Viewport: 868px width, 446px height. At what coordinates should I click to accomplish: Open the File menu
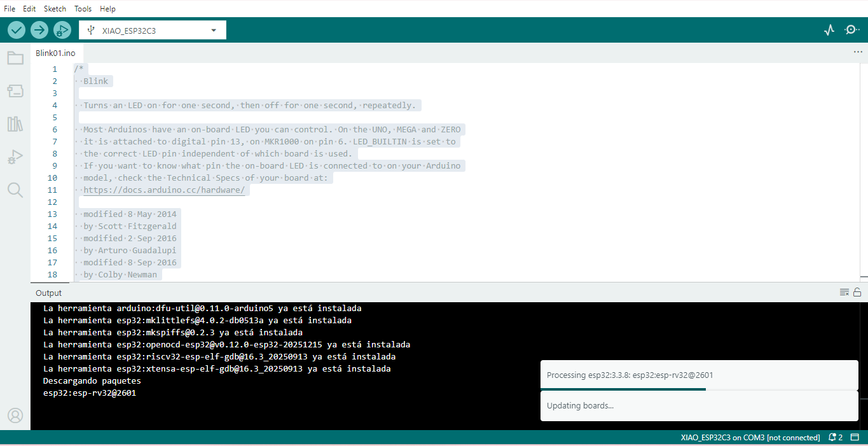point(10,9)
